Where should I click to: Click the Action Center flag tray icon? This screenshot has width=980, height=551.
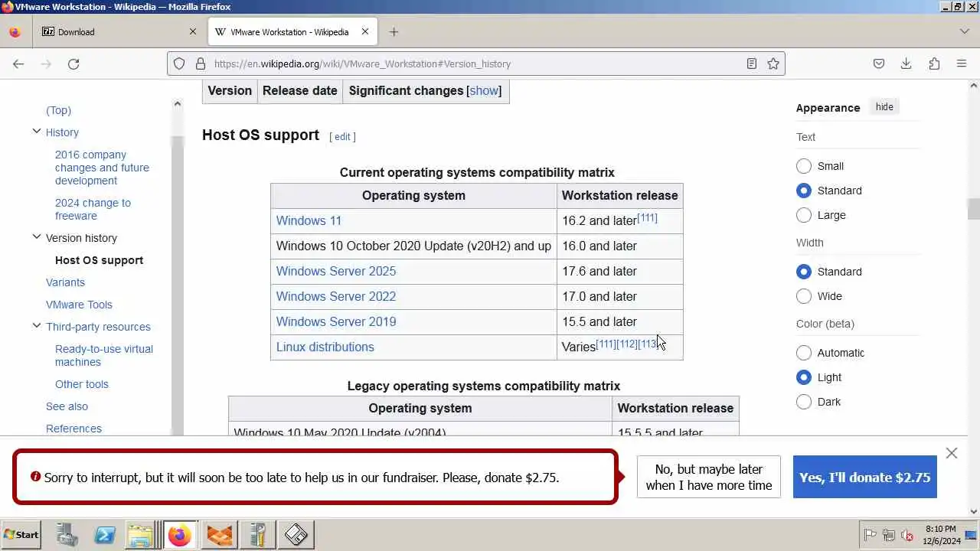pyautogui.click(x=870, y=535)
